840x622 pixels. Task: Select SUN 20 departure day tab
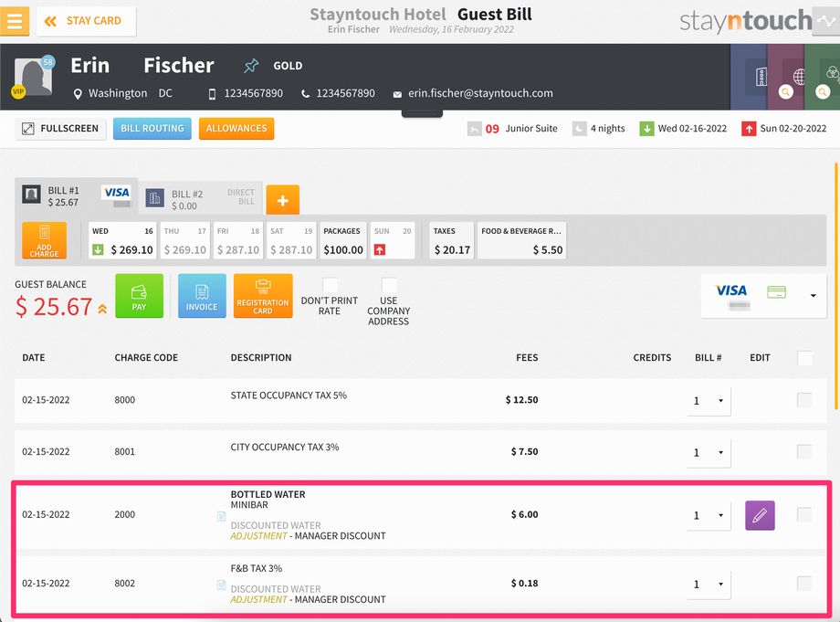(x=392, y=240)
